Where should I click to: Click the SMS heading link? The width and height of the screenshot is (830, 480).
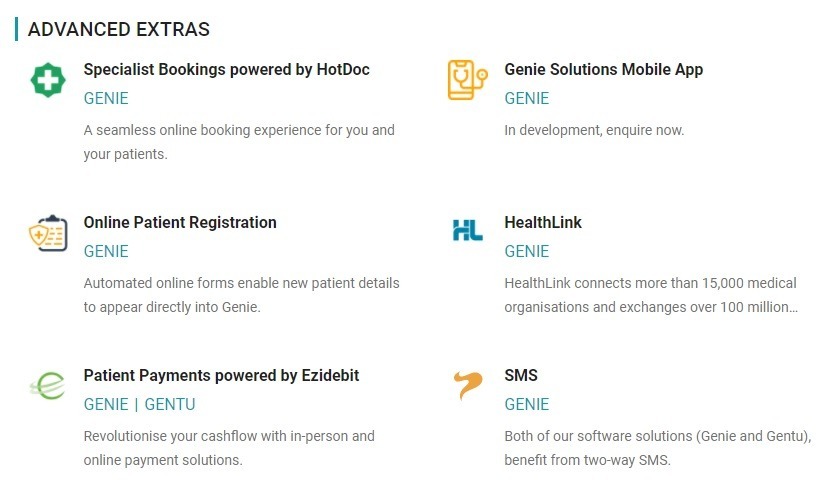pyautogui.click(x=521, y=375)
